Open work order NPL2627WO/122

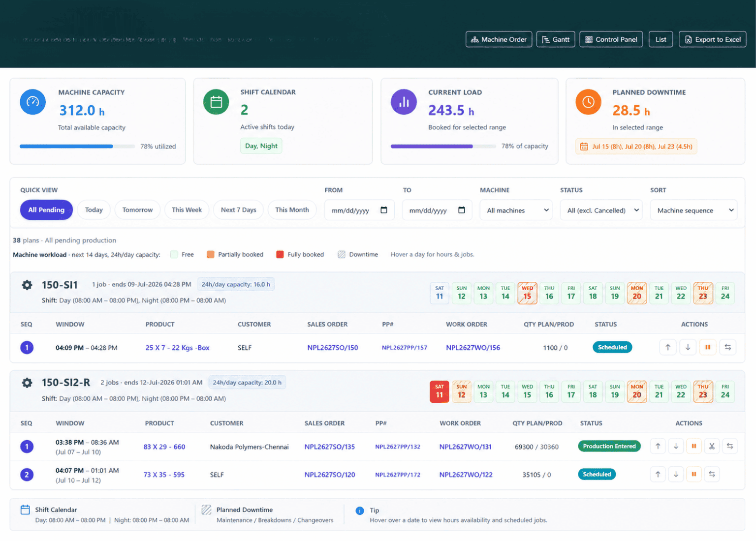pyautogui.click(x=466, y=475)
